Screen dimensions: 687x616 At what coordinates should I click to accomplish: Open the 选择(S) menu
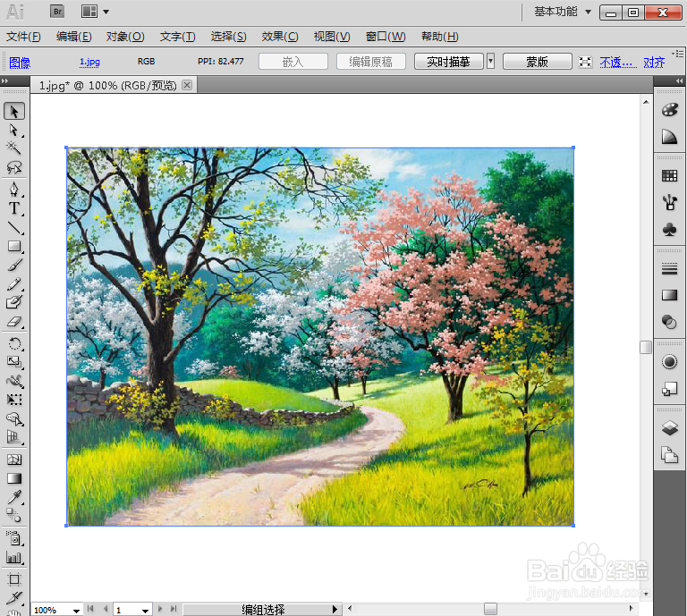tap(228, 37)
